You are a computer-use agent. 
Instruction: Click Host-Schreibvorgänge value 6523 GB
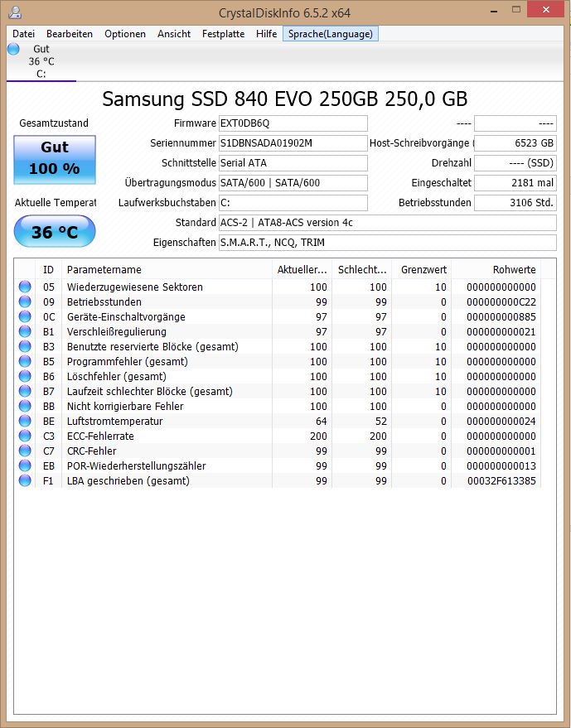[515, 143]
